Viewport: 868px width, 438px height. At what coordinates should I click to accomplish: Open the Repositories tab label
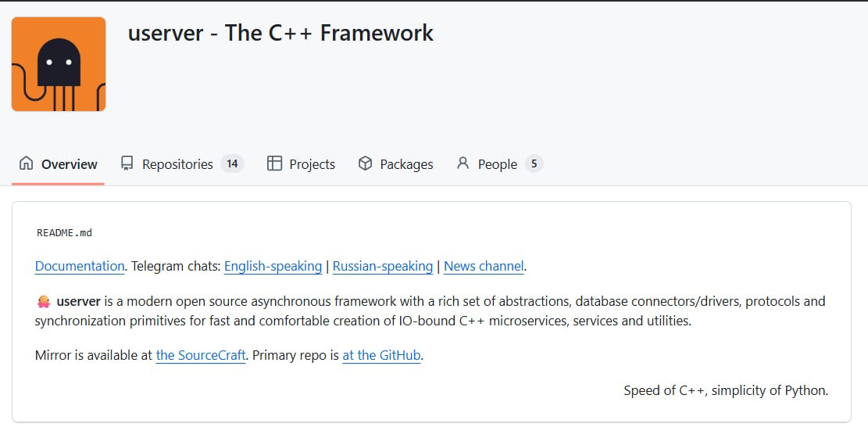(x=177, y=164)
